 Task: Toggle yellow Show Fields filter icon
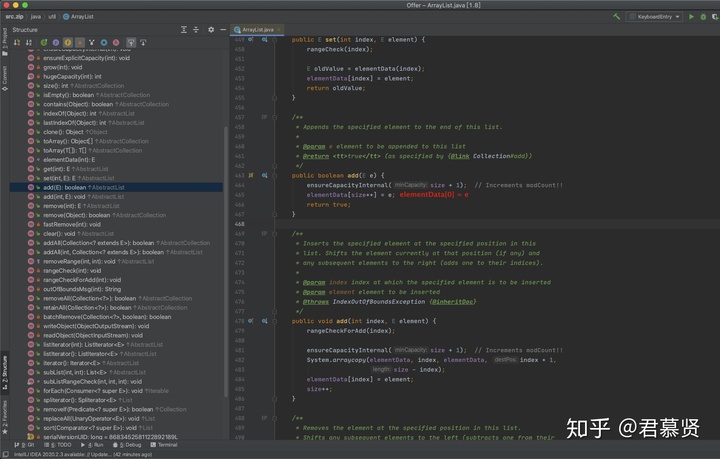click(68, 42)
